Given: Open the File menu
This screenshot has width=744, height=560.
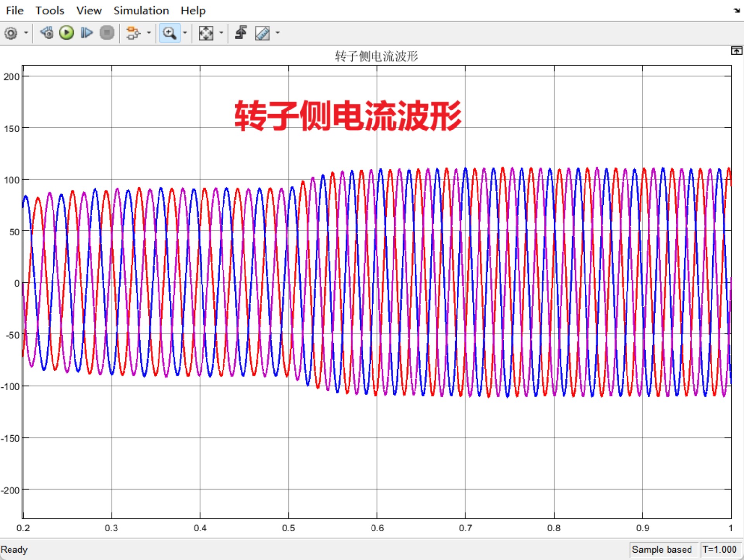Looking at the screenshot, I should pos(15,10).
